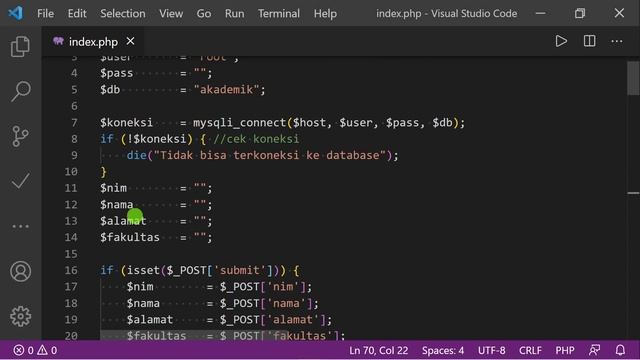Click the "Tidak bisa terkoneksi ke database" string
Viewport: 640px width, 360px height.
pyautogui.click(x=270, y=155)
